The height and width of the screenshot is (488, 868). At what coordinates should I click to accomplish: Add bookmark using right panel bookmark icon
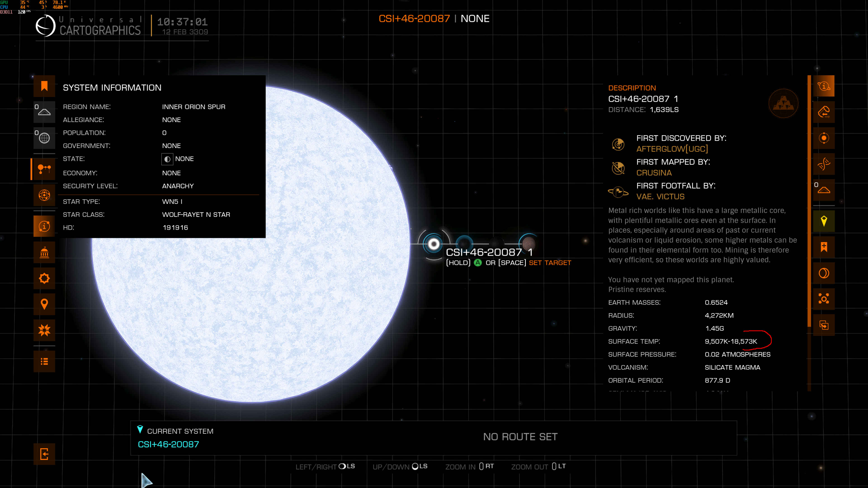(x=824, y=247)
